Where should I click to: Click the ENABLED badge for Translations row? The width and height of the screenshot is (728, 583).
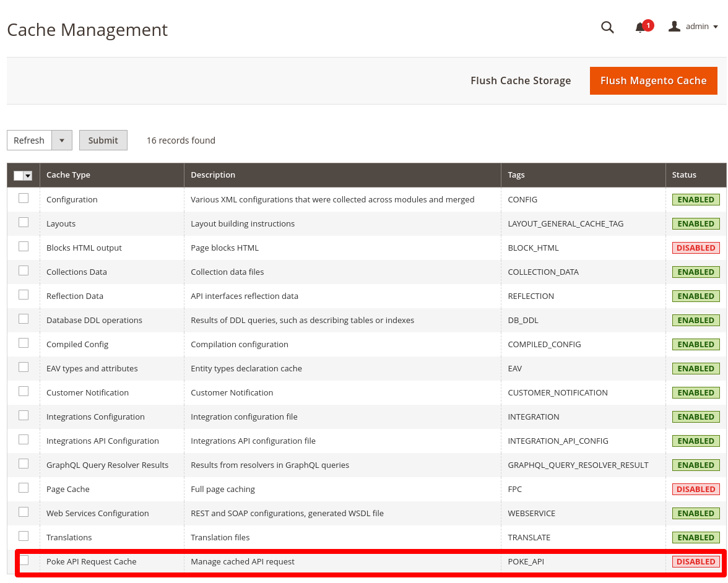pos(696,537)
